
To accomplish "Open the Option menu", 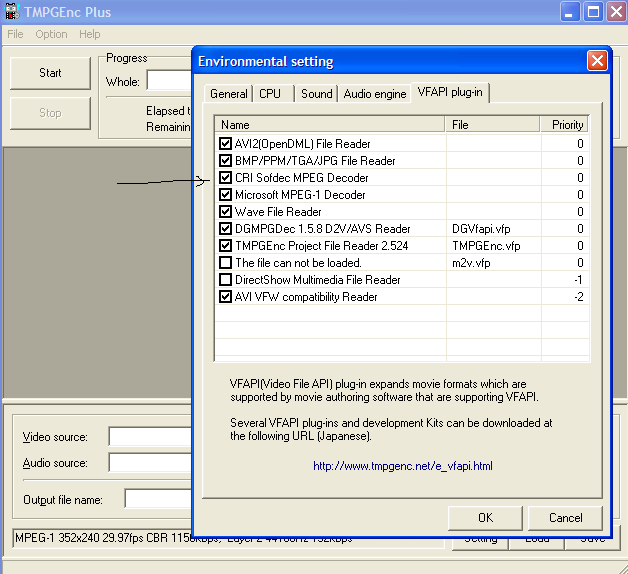I will click(x=51, y=34).
